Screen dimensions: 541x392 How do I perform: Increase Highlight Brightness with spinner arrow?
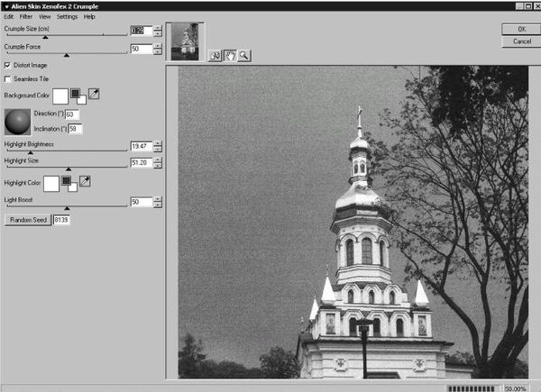click(x=159, y=142)
